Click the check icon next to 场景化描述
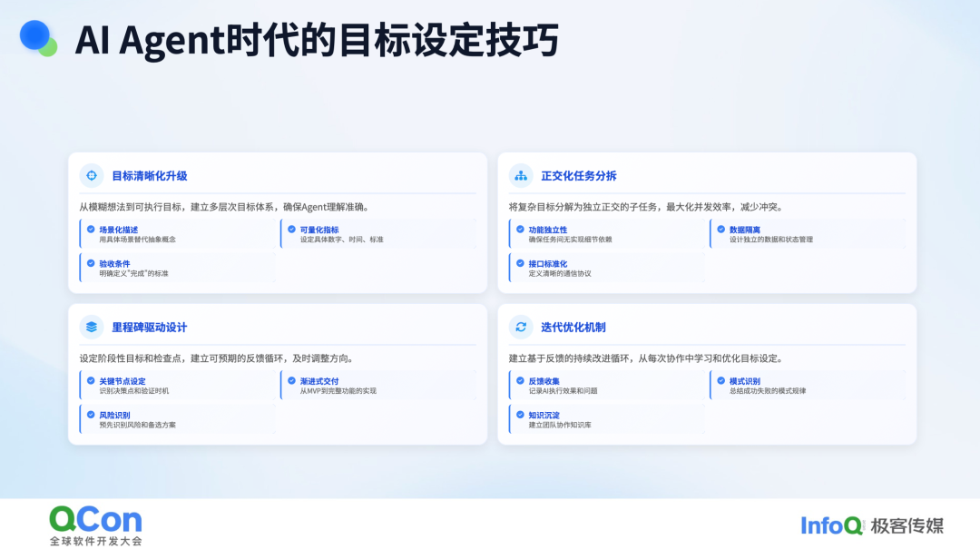980x549 pixels. click(92, 230)
